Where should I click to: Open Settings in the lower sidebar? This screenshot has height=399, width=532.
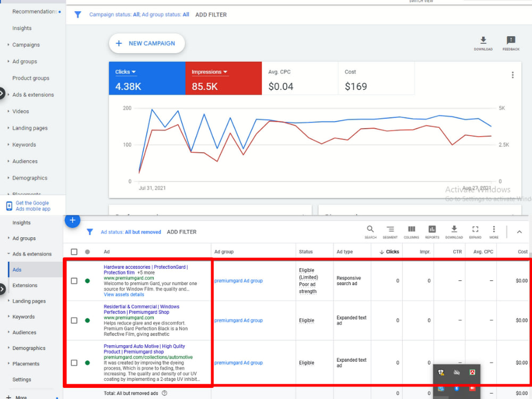(x=22, y=379)
